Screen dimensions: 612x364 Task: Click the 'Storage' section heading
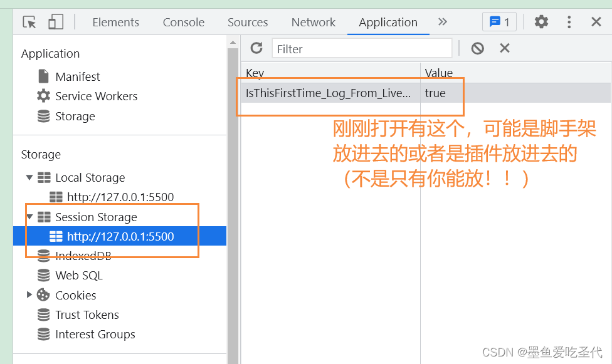[x=41, y=155]
